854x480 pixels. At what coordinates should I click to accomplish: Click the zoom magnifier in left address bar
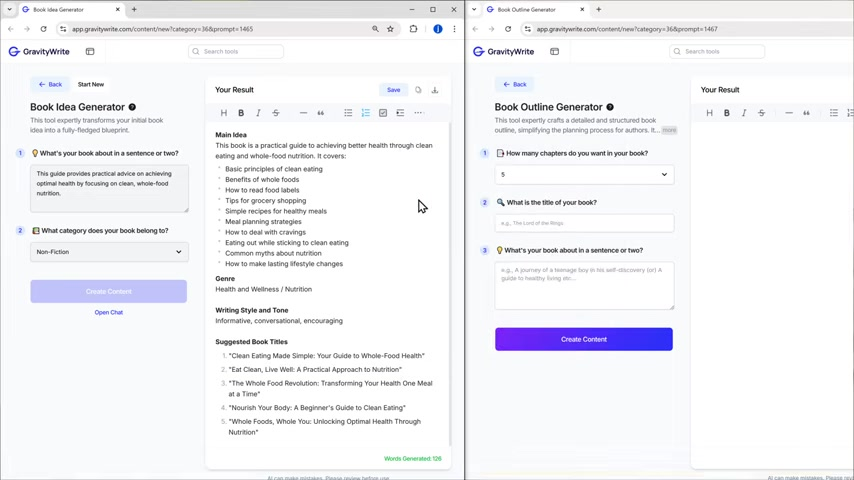375,29
